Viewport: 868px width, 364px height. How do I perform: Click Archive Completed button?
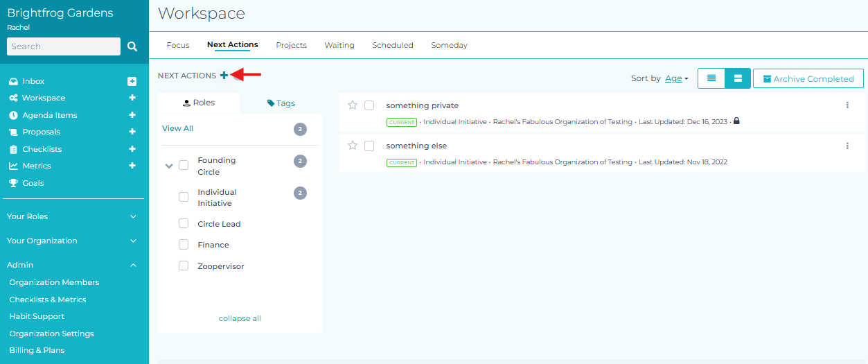[x=808, y=78]
